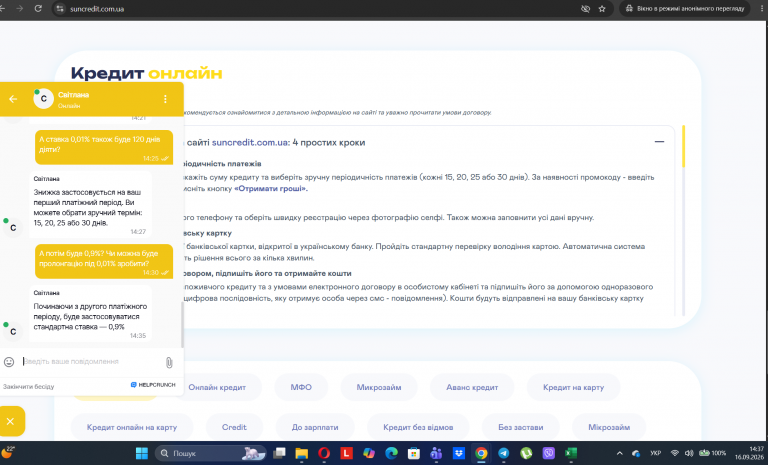The height and width of the screenshot is (465, 768).
Task: Click the taskbar search box 'Пошук'
Action: click(210, 453)
